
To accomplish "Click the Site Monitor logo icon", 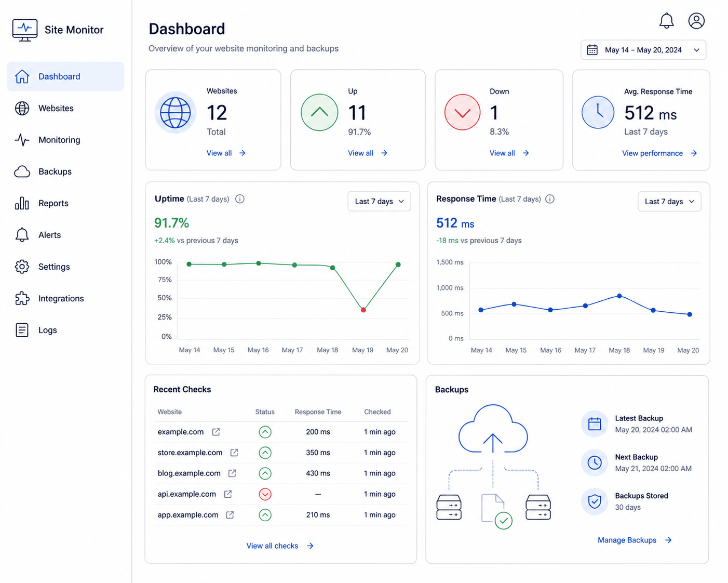I will pos(25,30).
